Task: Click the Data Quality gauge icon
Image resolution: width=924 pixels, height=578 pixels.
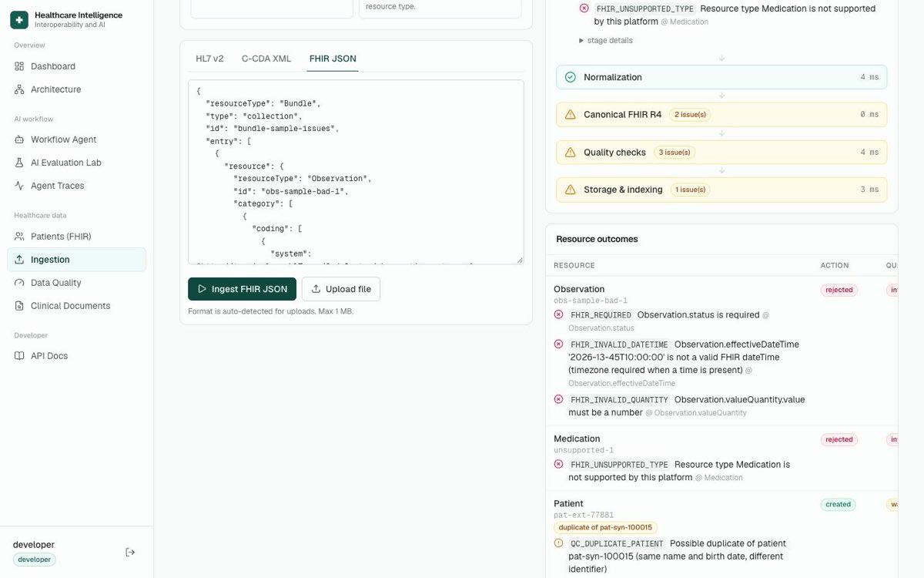Action: pyautogui.click(x=19, y=283)
